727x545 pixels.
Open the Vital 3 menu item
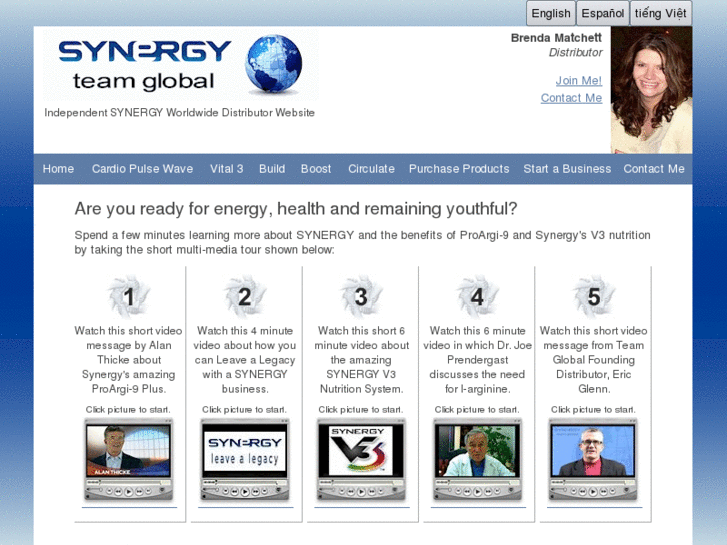[226, 169]
